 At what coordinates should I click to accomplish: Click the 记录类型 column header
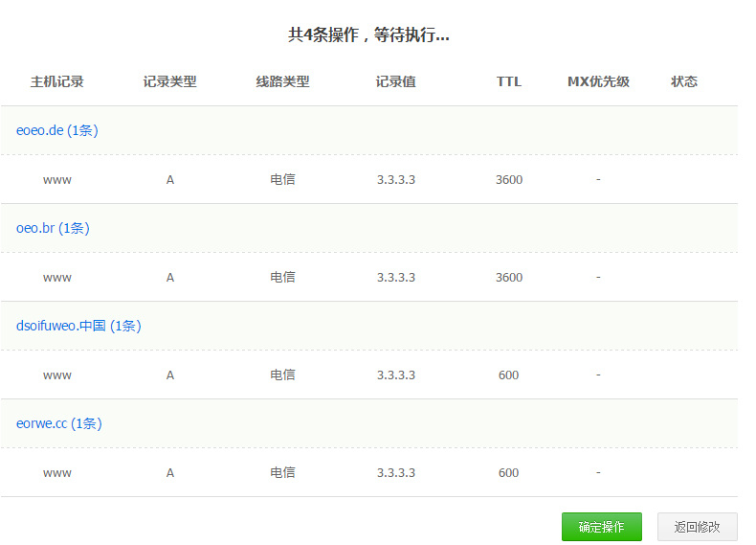(x=169, y=81)
